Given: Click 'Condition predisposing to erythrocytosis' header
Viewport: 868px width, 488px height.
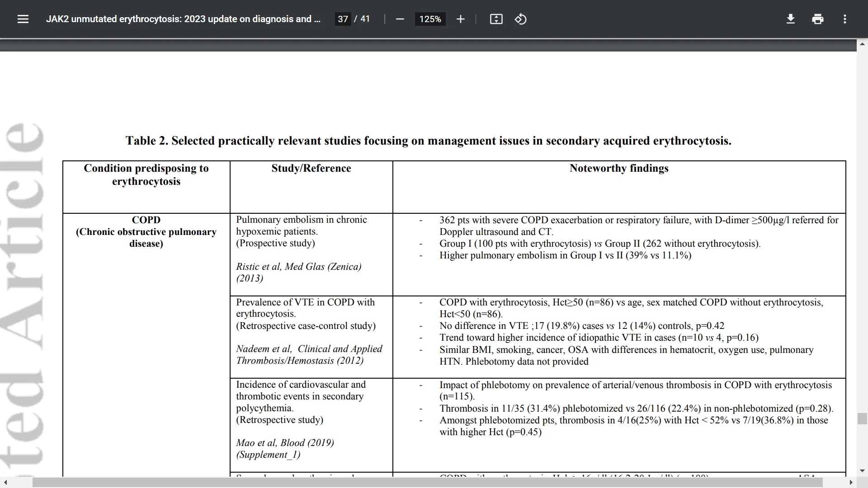Looking at the screenshot, I should click(146, 174).
